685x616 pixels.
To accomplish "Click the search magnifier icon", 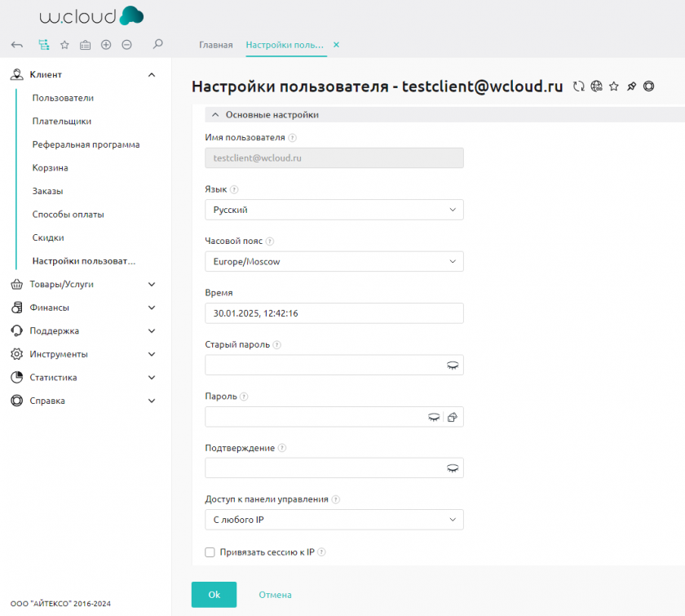I will click(x=158, y=45).
